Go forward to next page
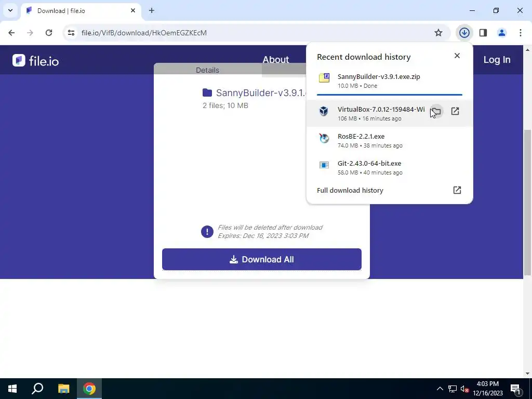 tap(30, 33)
